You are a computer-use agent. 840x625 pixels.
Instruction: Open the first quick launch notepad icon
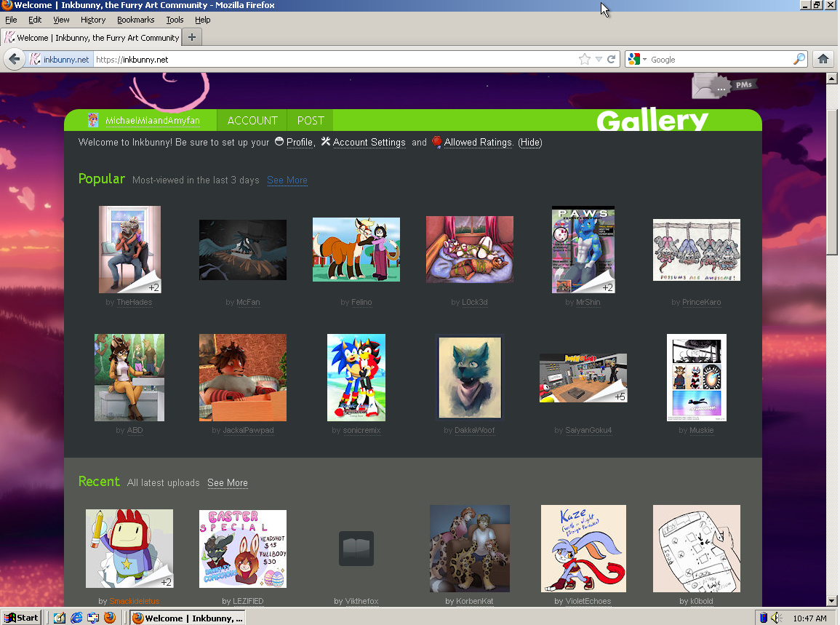(x=60, y=618)
